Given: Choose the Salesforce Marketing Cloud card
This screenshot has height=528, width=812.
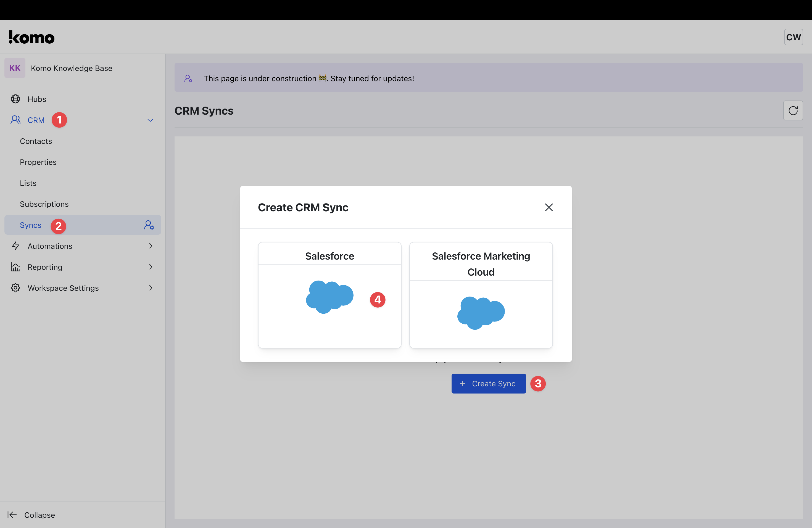Looking at the screenshot, I should tap(481, 295).
